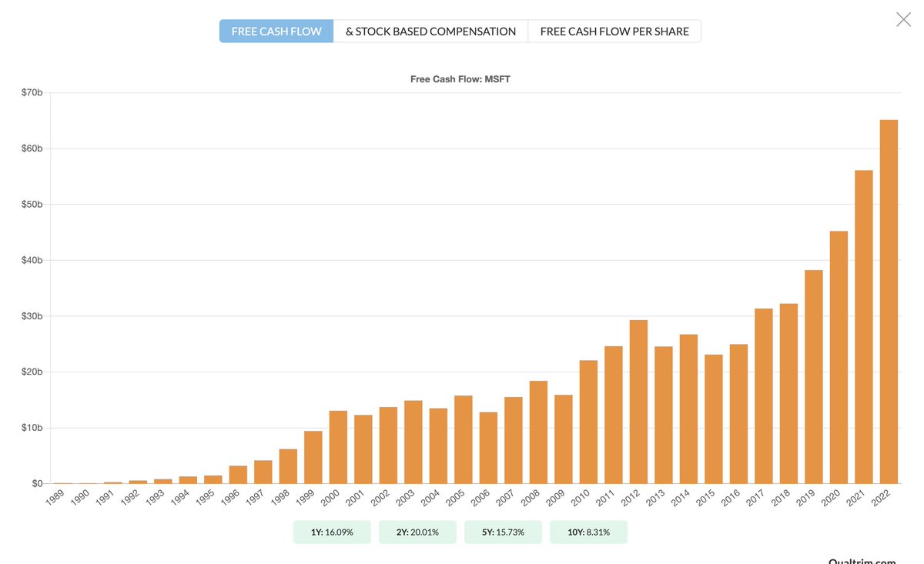Click the 1996 free cash flow bar
This screenshot has width=924, height=564.
[x=238, y=475]
